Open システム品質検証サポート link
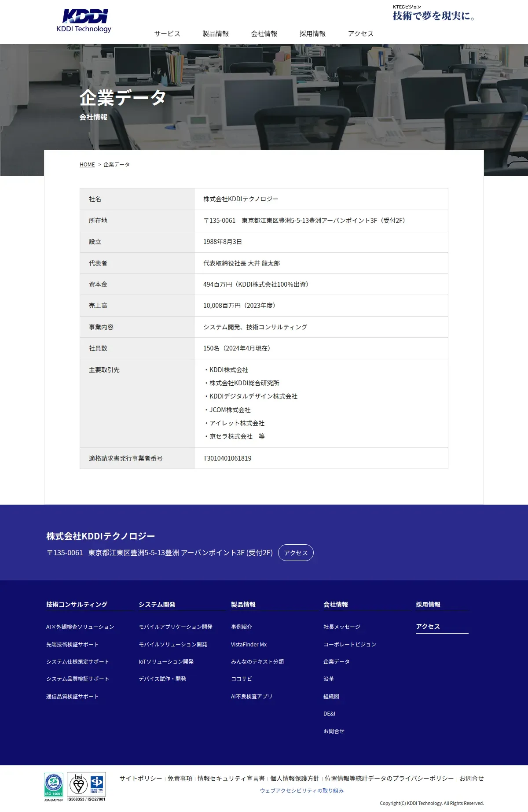Image resolution: width=528 pixels, height=812 pixels. point(78,679)
